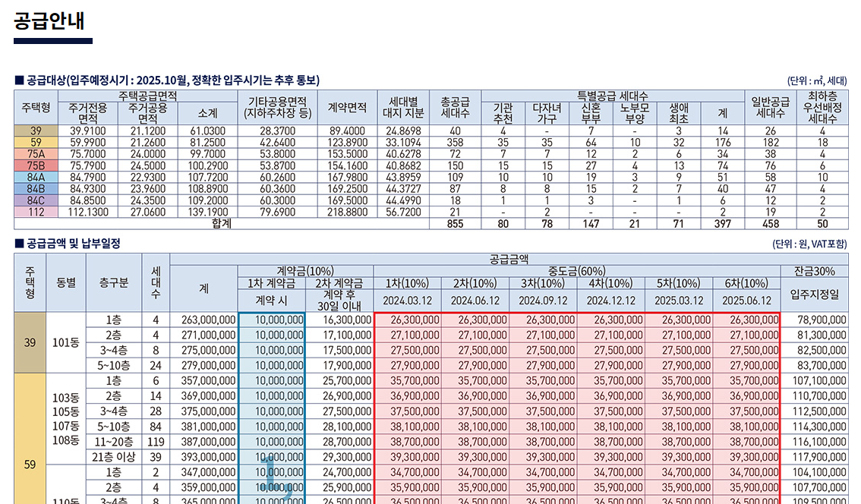This screenshot has height=504, width=861.
Task: Select the 소계 column header
Action: pyautogui.click(x=207, y=114)
